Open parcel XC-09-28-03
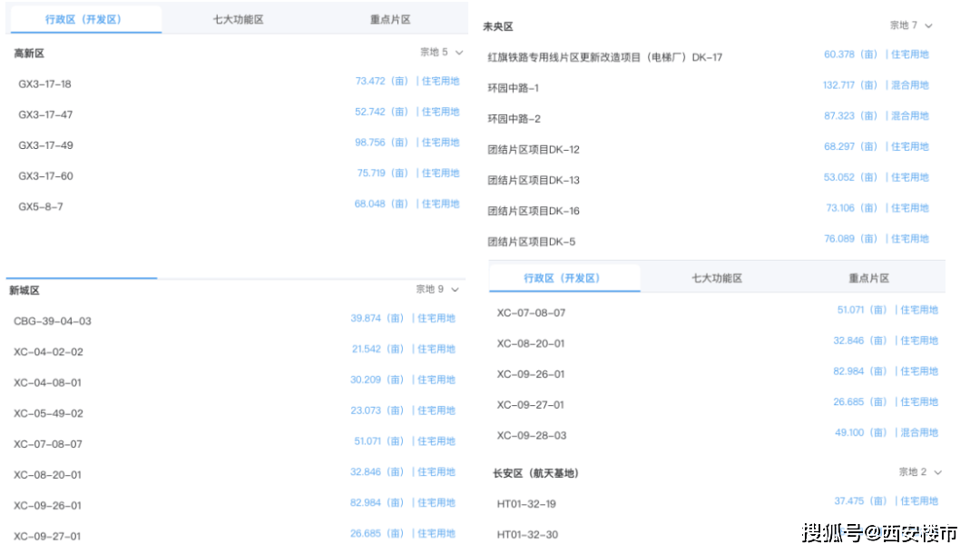The image size is (980, 554). click(x=531, y=435)
